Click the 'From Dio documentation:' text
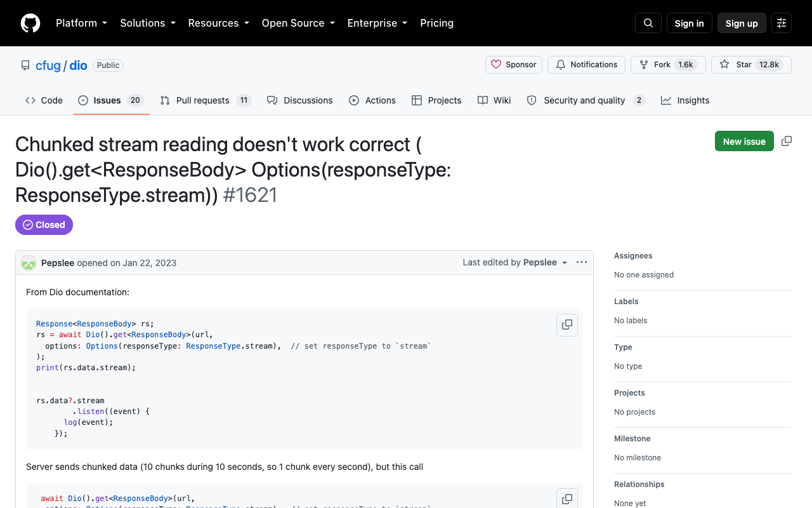The height and width of the screenshot is (508, 812). point(77,292)
